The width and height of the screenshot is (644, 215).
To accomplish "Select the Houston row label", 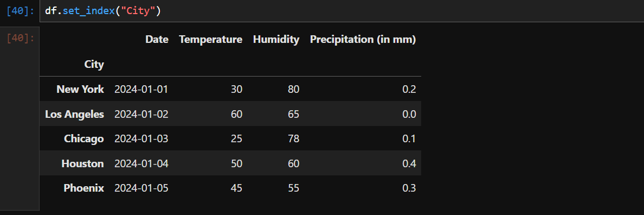I will [x=82, y=163].
